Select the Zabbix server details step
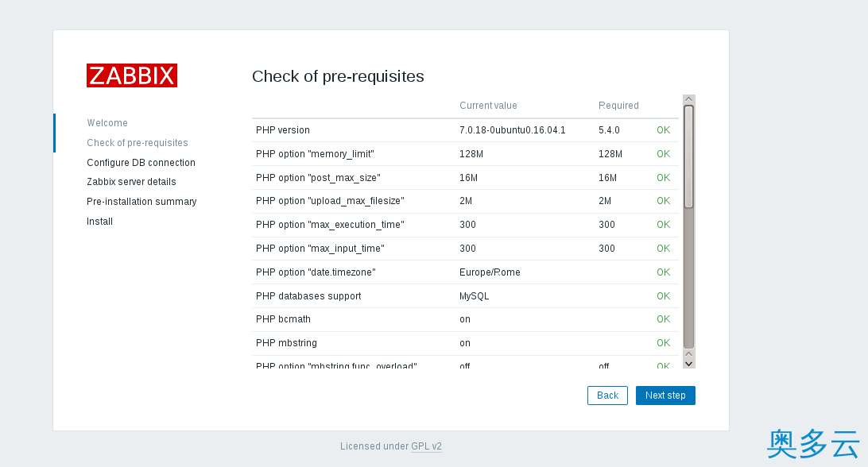The width and height of the screenshot is (868, 467). click(x=131, y=182)
